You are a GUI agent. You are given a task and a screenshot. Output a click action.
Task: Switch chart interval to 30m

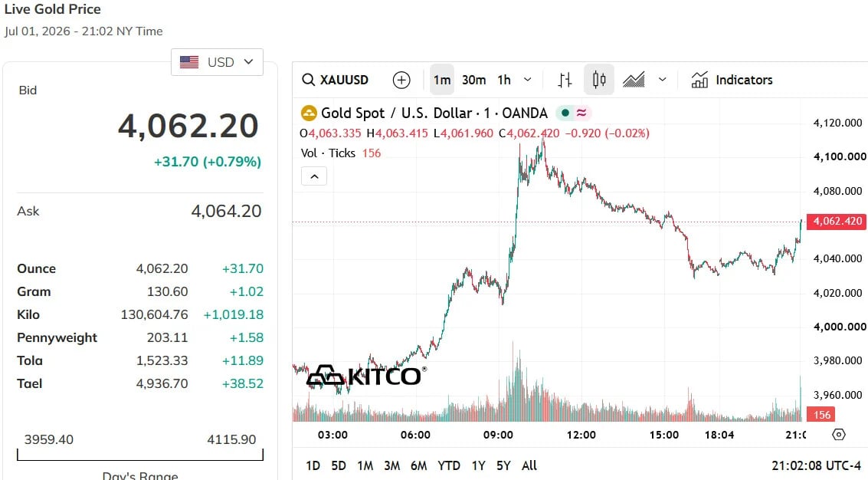[x=474, y=80]
